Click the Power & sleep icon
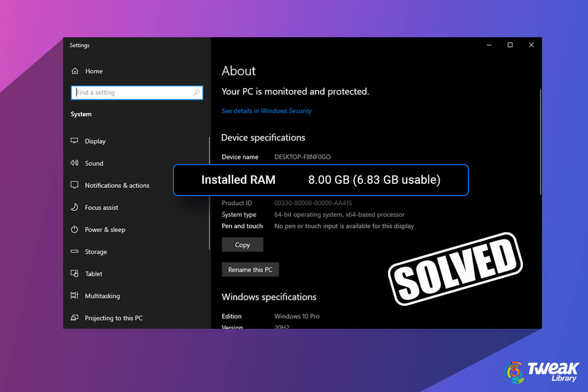The image size is (588, 392). tap(74, 229)
